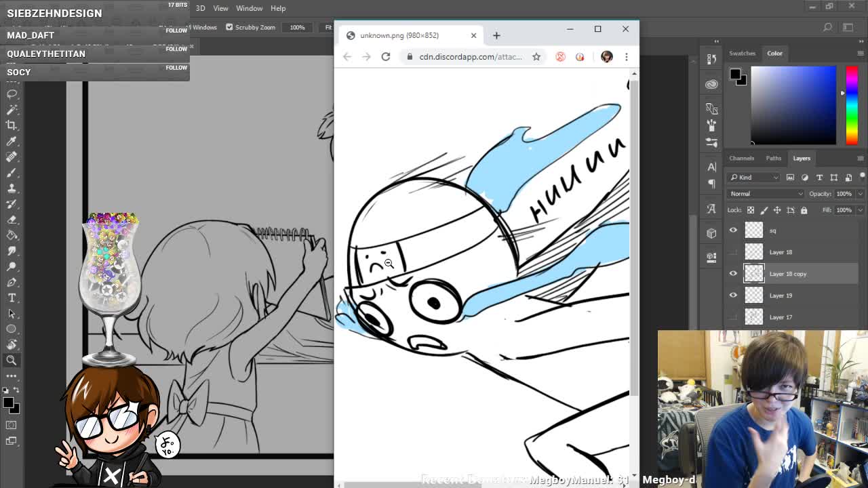This screenshot has height=488, width=868.
Task: Open the Normal blend mode dropdown
Action: tap(766, 194)
